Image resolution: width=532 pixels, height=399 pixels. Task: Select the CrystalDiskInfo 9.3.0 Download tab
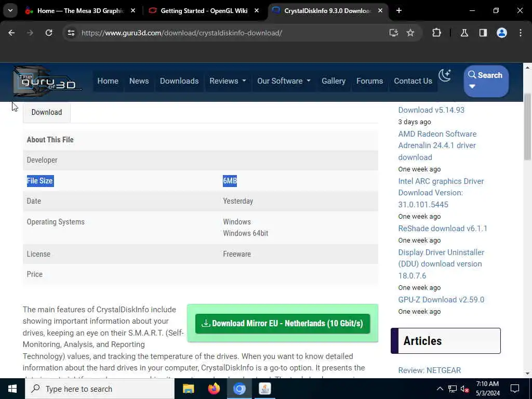pos(328,10)
